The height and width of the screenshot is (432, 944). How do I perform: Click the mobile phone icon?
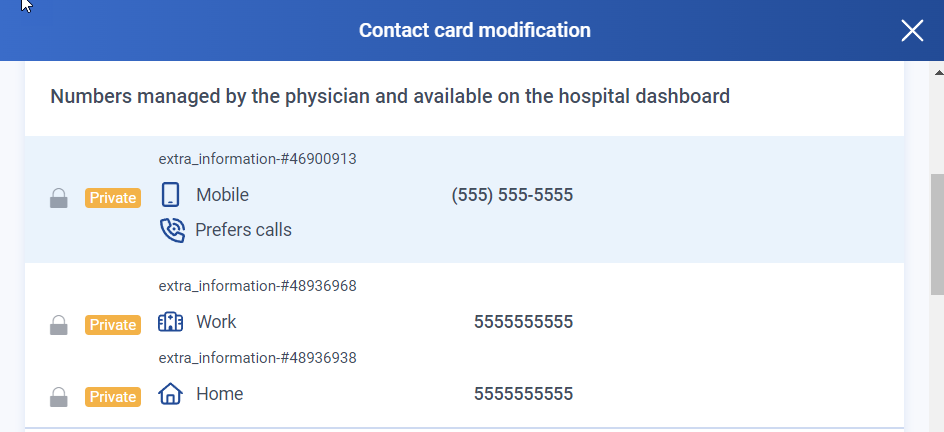click(170, 195)
